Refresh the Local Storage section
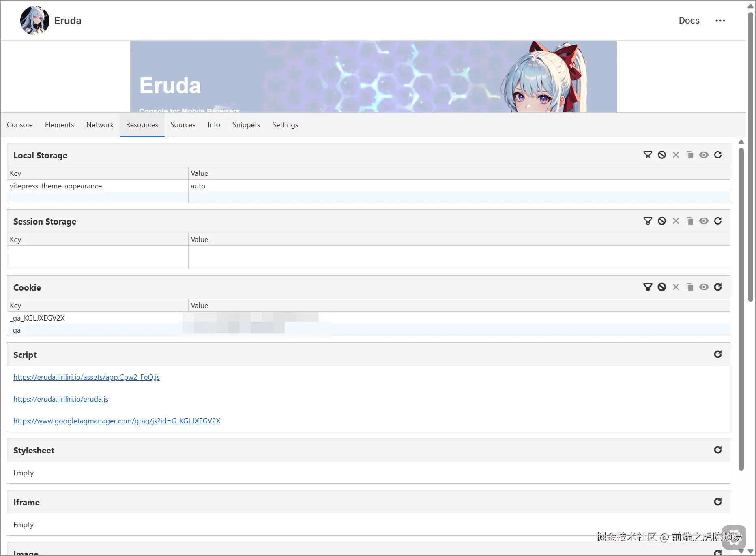Image resolution: width=756 pixels, height=556 pixels. coord(718,155)
